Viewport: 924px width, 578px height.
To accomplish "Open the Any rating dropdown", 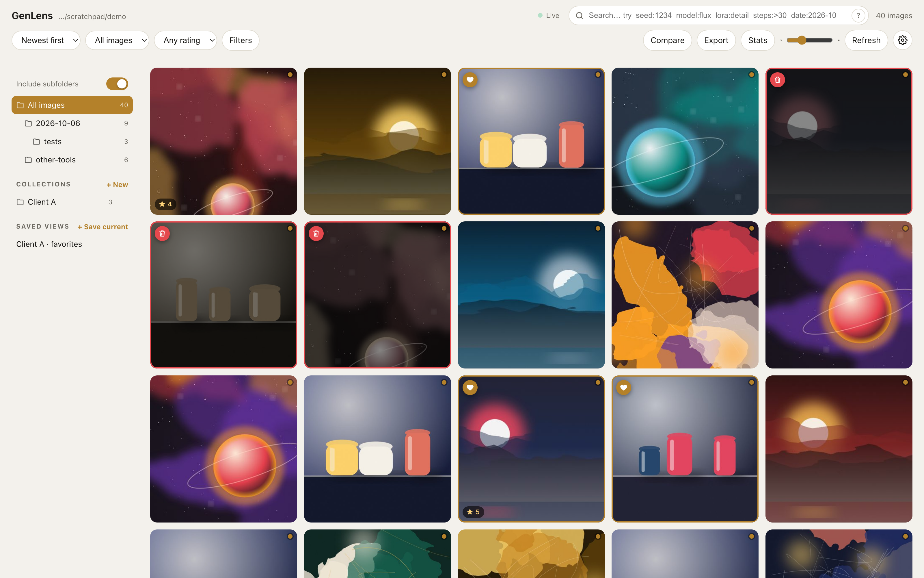I will pos(186,40).
